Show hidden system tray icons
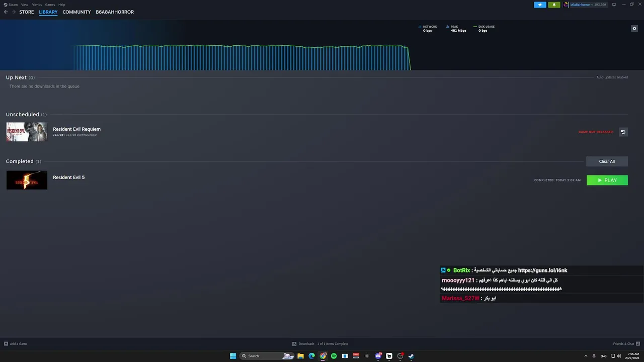 coord(586,356)
